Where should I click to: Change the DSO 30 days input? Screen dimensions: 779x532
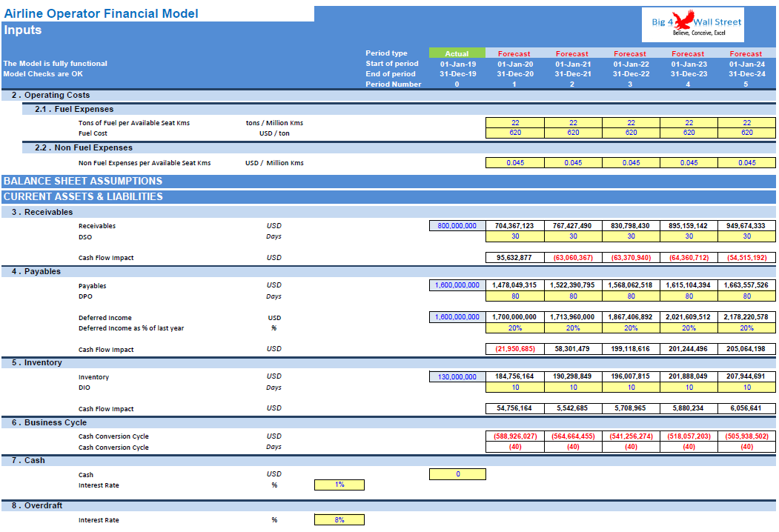[x=514, y=236]
